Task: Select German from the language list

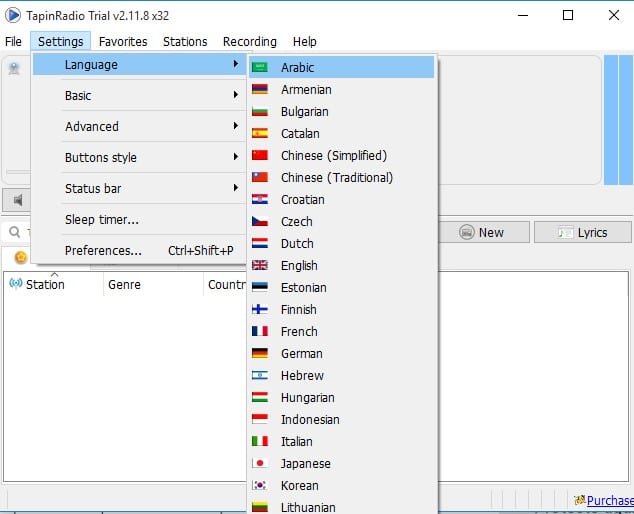Action: pos(301,354)
